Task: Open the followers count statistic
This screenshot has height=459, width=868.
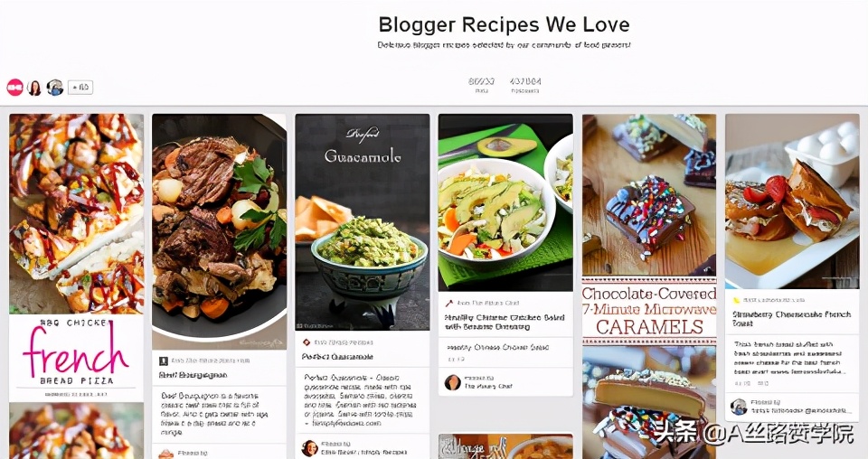Action: click(525, 85)
